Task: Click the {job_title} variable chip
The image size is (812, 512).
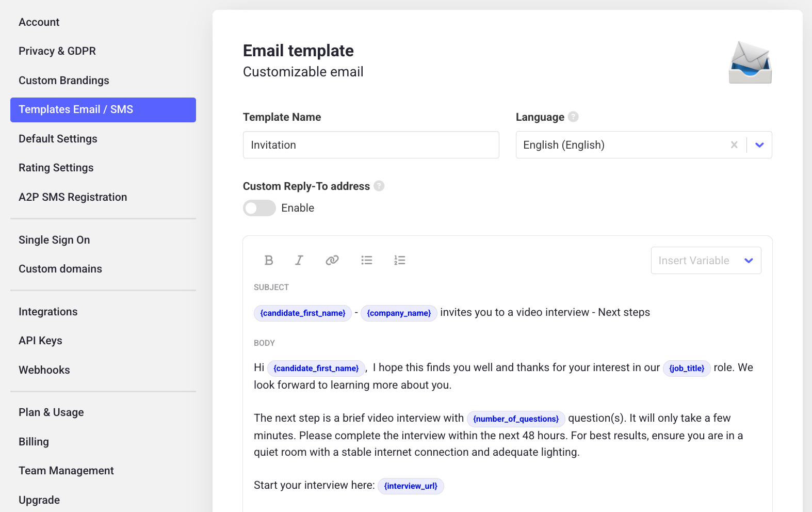Action: [687, 369]
